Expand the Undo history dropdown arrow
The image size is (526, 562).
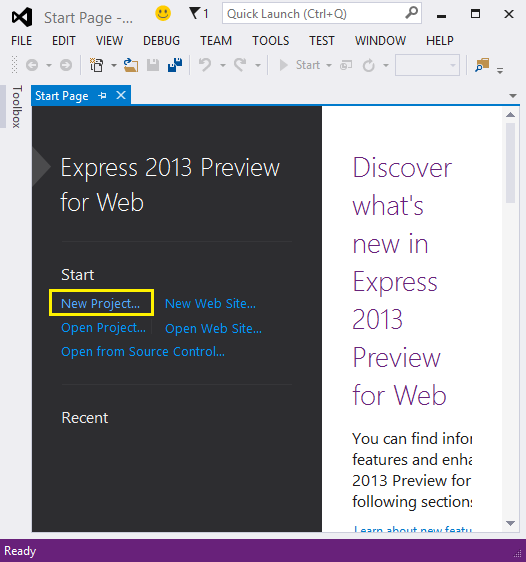[x=223, y=66]
